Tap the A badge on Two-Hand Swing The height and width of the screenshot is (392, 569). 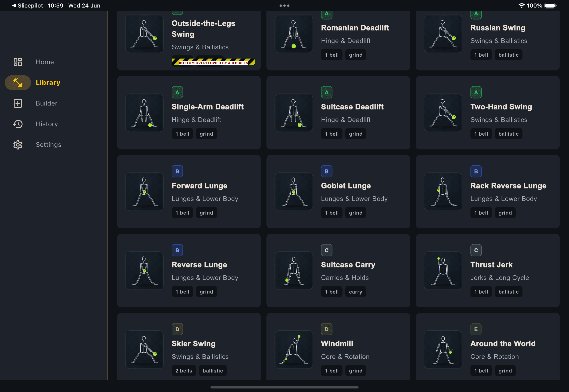pyautogui.click(x=476, y=92)
